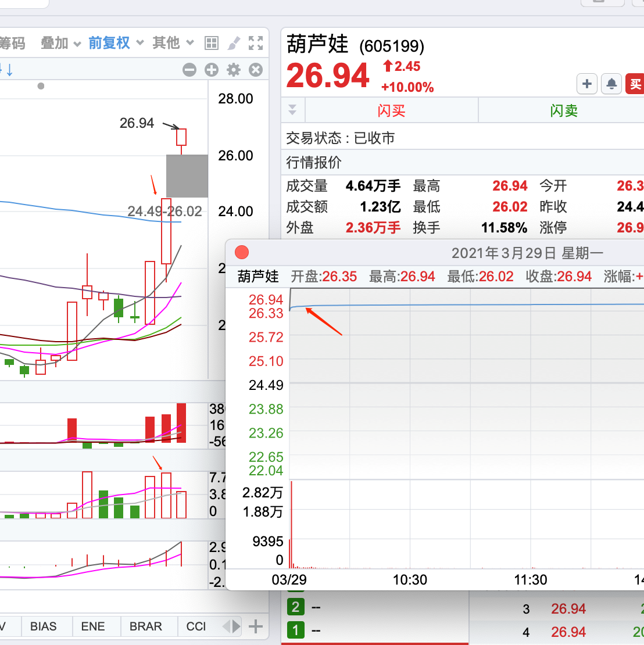Close the chart toolbar with X icon
644x645 pixels.
pyautogui.click(x=256, y=70)
